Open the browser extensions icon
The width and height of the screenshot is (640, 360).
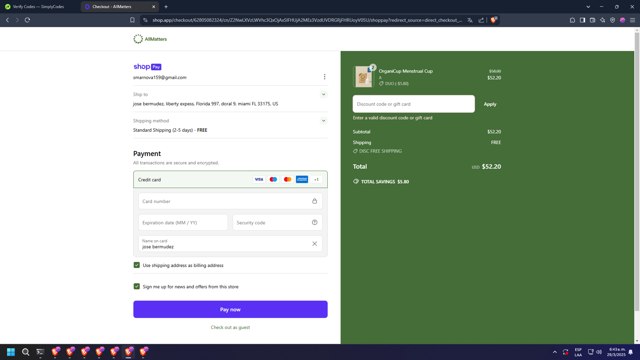point(572,20)
